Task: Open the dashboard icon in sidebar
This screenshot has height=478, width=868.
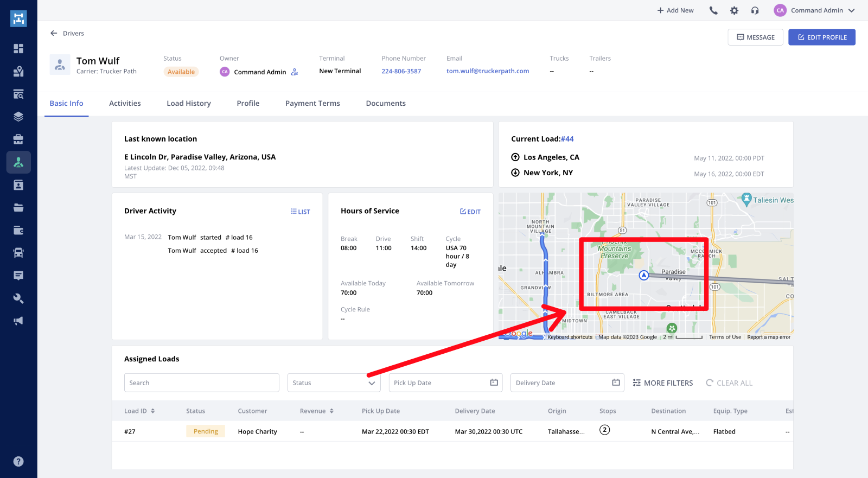Action: pyautogui.click(x=18, y=49)
